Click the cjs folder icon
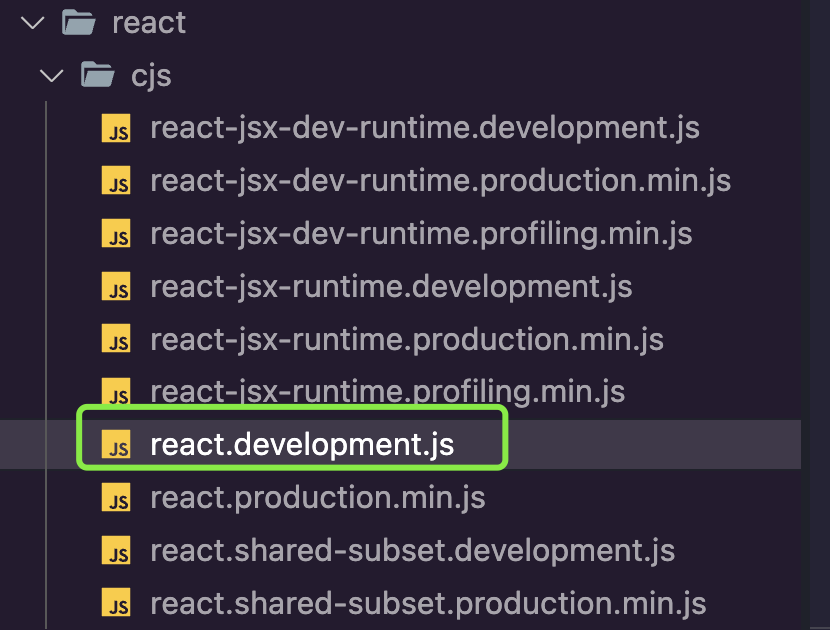830x630 pixels. (97, 75)
